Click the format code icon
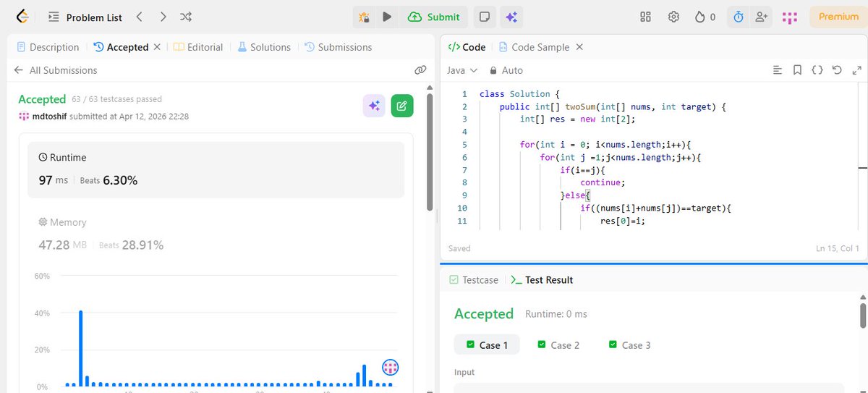 tap(778, 70)
